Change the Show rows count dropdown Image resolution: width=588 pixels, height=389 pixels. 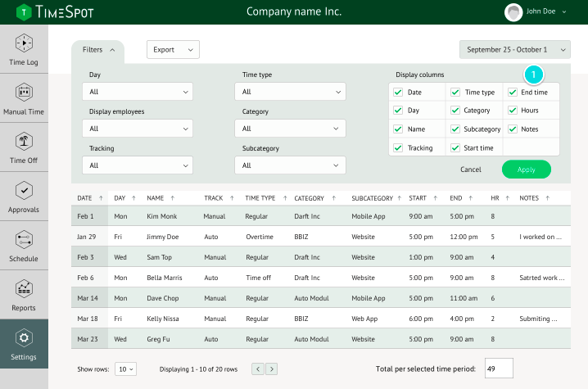(x=125, y=369)
